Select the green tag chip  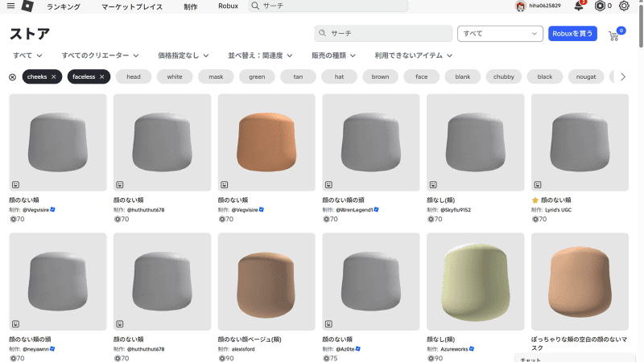click(257, 76)
